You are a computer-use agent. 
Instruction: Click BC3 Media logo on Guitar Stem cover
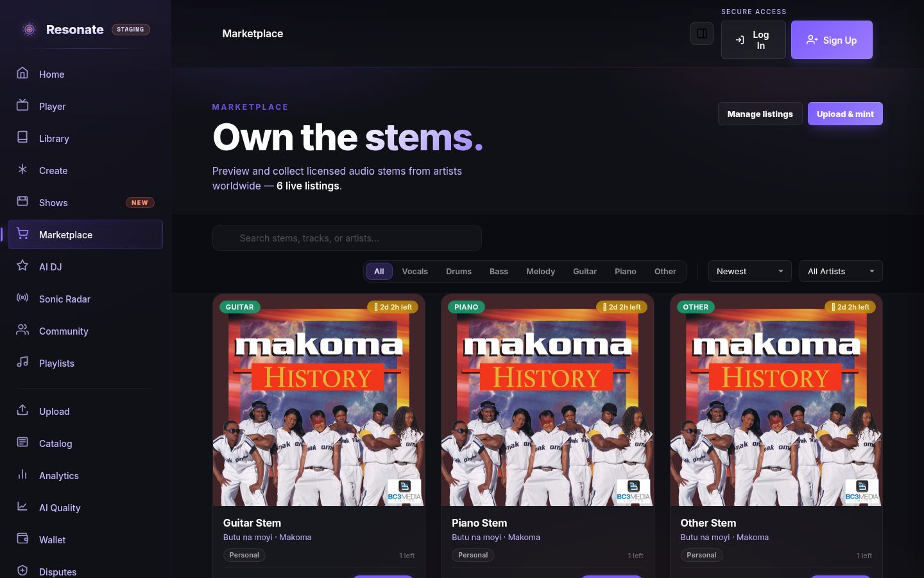(x=404, y=491)
